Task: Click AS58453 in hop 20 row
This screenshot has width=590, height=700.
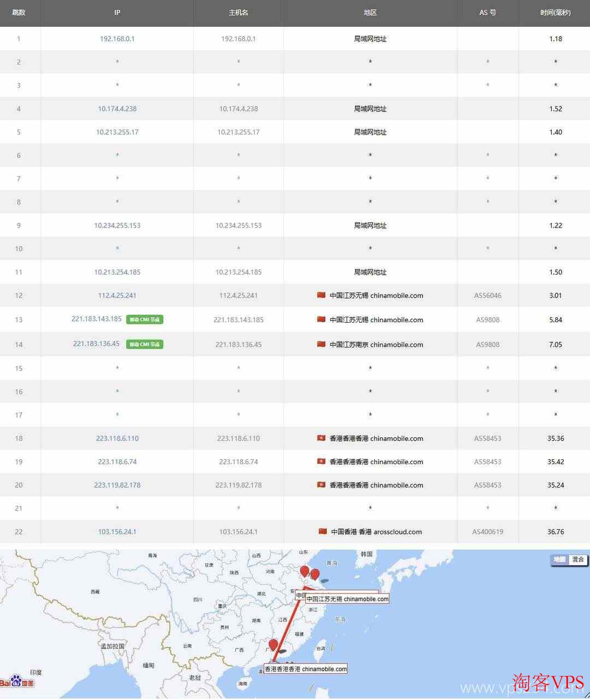Action: [488, 485]
